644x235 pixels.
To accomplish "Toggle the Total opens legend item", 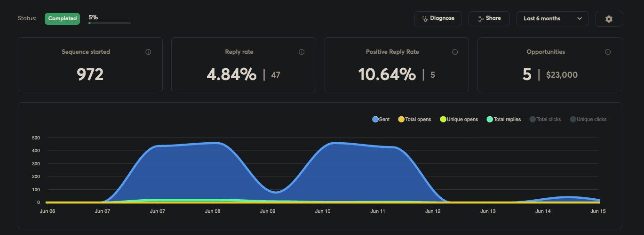I will 414,120.
